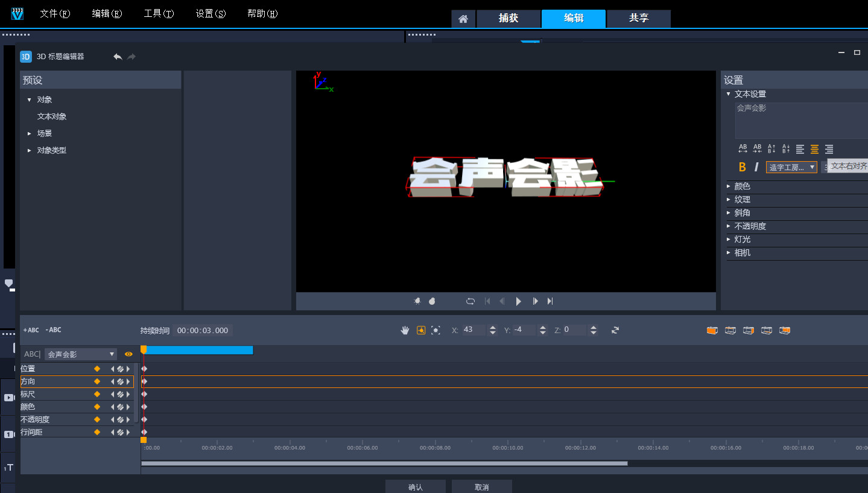The height and width of the screenshot is (493, 868).
Task: Click +ABC to add text object
Action: tap(31, 330)
